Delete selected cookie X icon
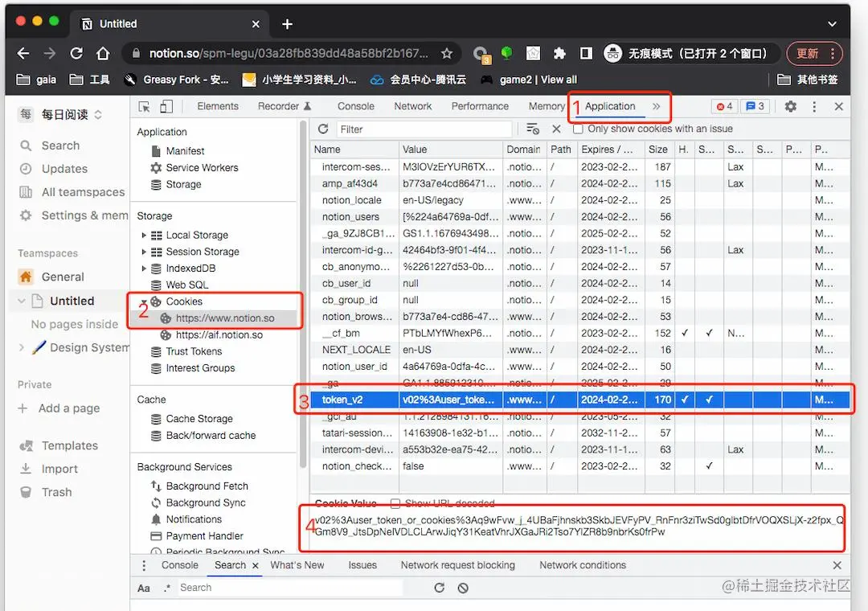 tap(556, 129)
